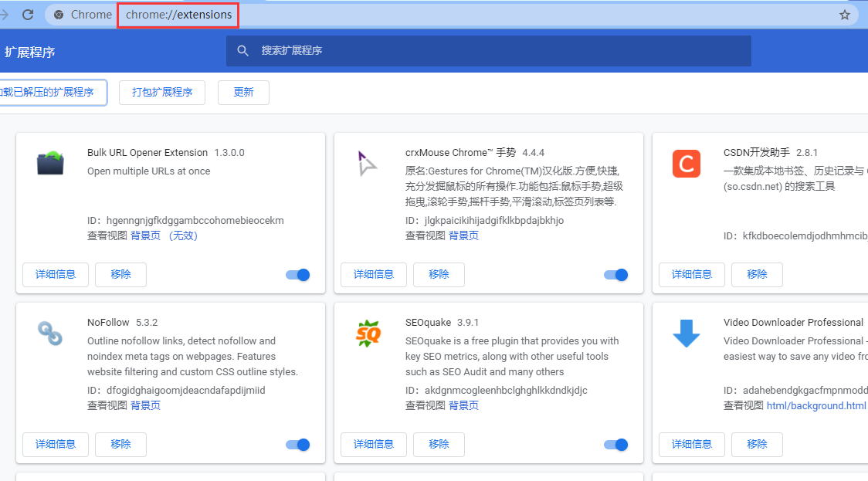Disable the crxMouse Chrome 手势 extension
Image resolution: width=868 pixels, height=481 pixels.
click(x=615, y=274)
